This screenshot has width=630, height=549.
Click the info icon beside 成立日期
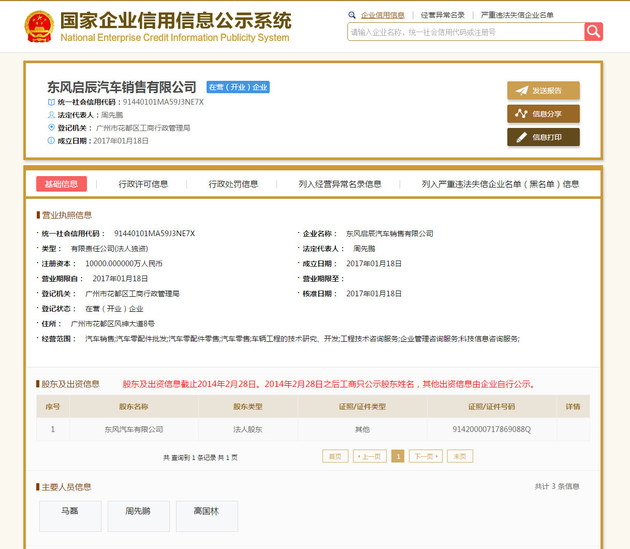51,141
